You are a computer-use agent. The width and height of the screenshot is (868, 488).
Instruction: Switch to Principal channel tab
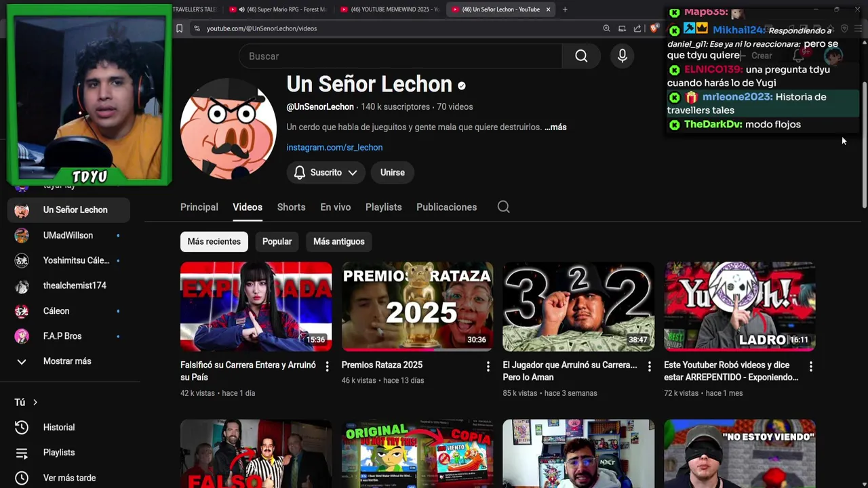(x=199, y=207)
